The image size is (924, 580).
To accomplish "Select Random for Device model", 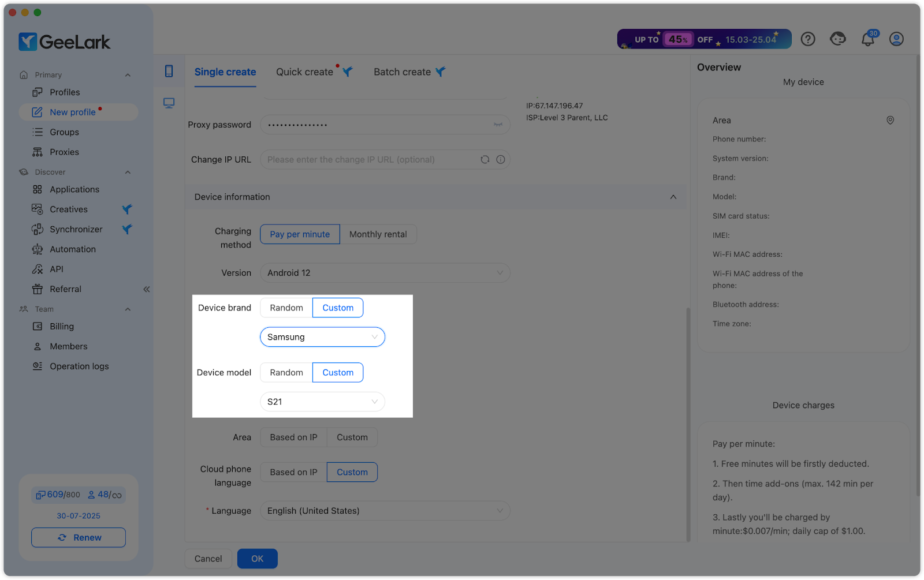I will (286, 372).
